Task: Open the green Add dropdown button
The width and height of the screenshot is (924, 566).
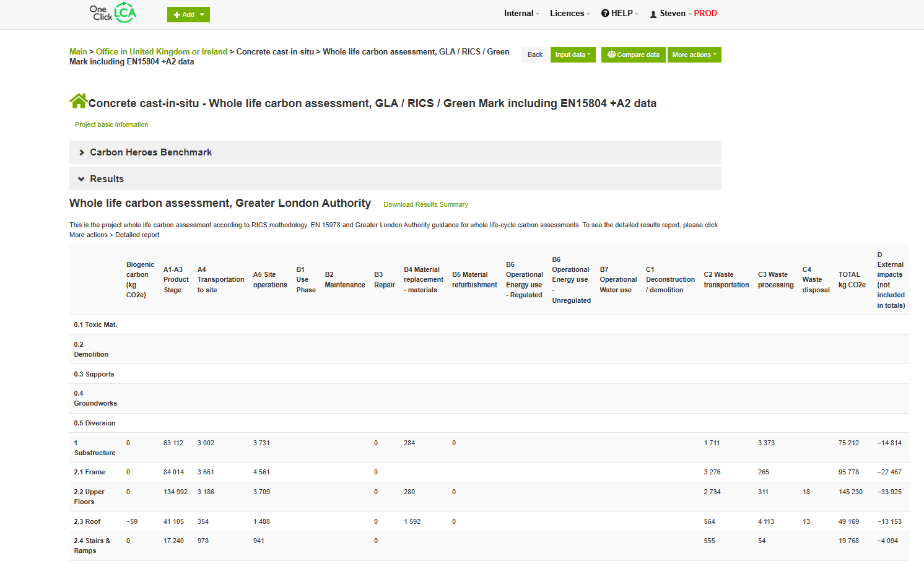Action: [x=188, y=15]
